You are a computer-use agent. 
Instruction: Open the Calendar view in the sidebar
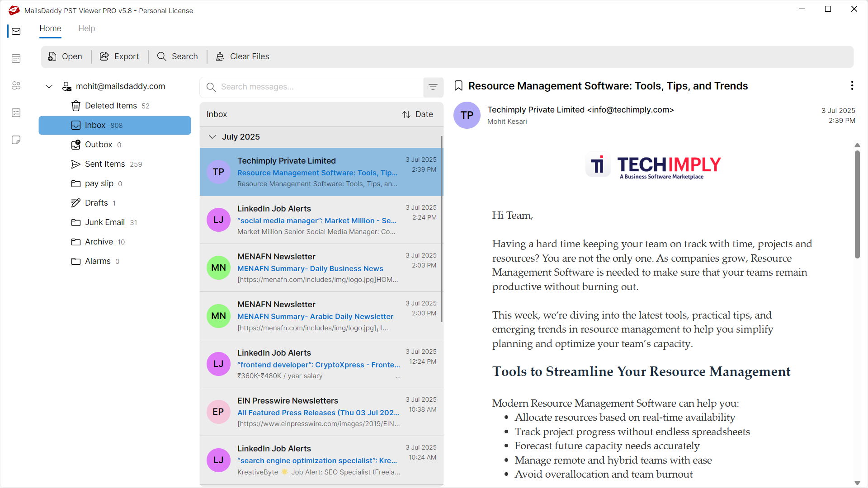[x=16, y=58]
